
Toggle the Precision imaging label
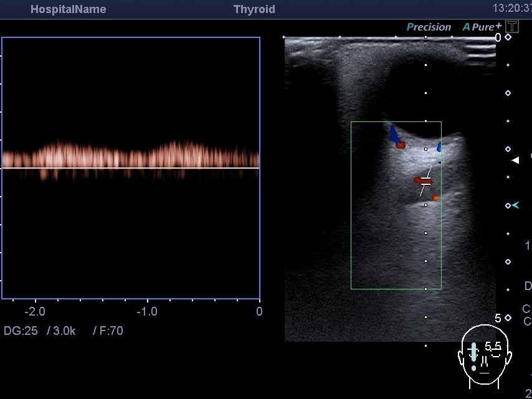click(x=429, y=27)
